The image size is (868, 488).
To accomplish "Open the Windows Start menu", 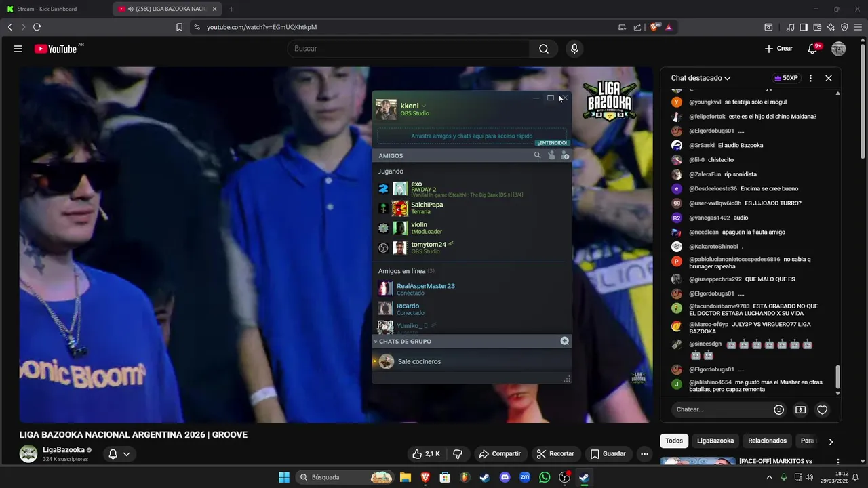I will [284, 477].
